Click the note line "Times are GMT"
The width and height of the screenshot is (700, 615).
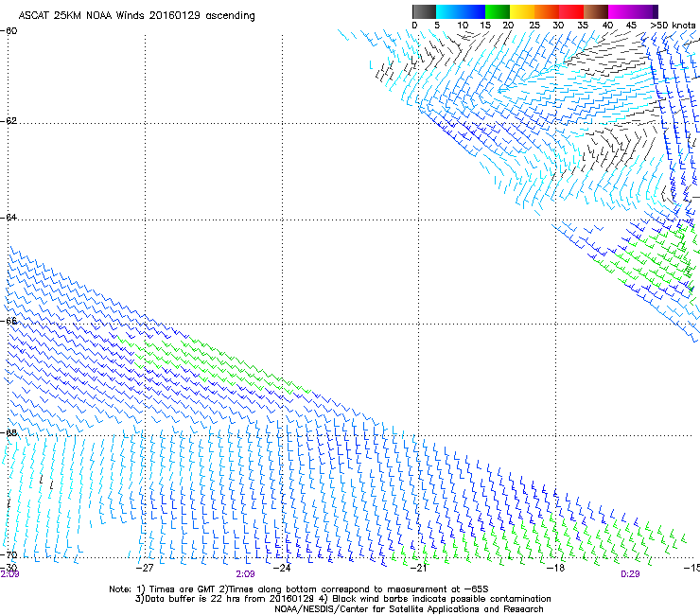(x=181, y=589)
